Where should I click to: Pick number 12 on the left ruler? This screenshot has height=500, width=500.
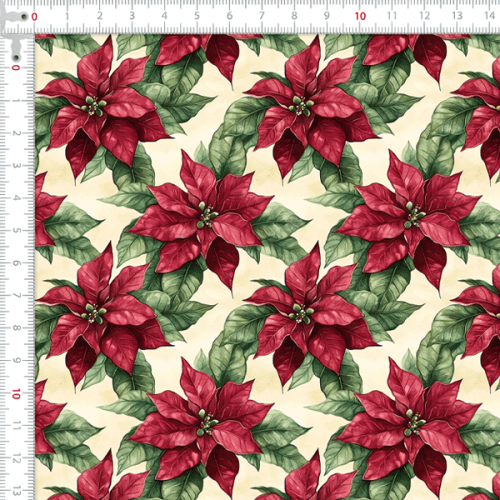coord(16,459)
